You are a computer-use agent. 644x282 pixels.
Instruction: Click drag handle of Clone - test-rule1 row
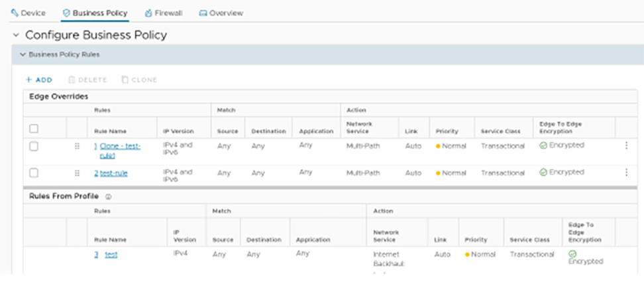pos(78,146)
